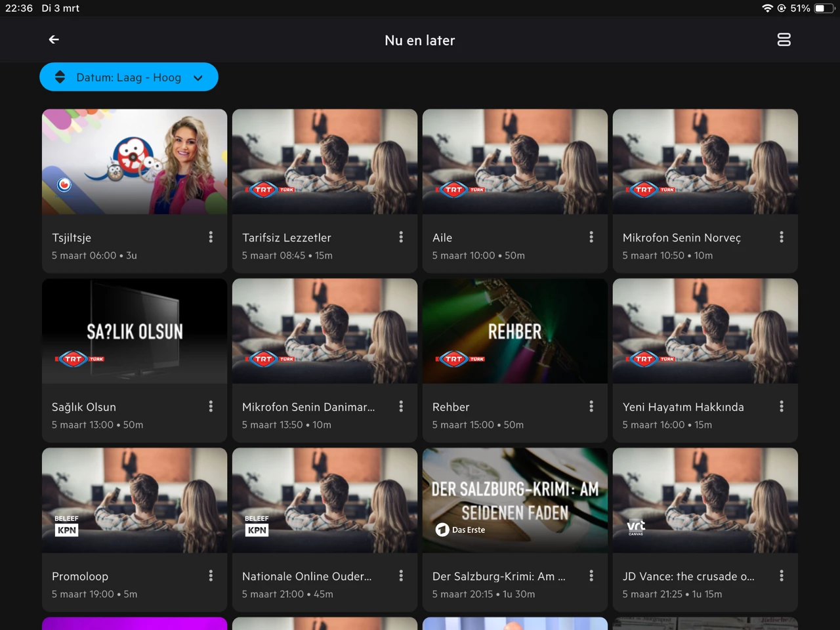Image resolution: width=840 pixels, height=630 pixels.
Task: Click the Sağlık Olsun title text
Action: tap(84, 407)
